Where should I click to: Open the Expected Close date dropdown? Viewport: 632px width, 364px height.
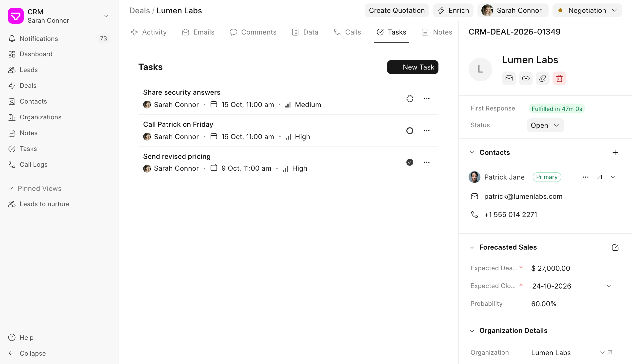click(609, 286)
